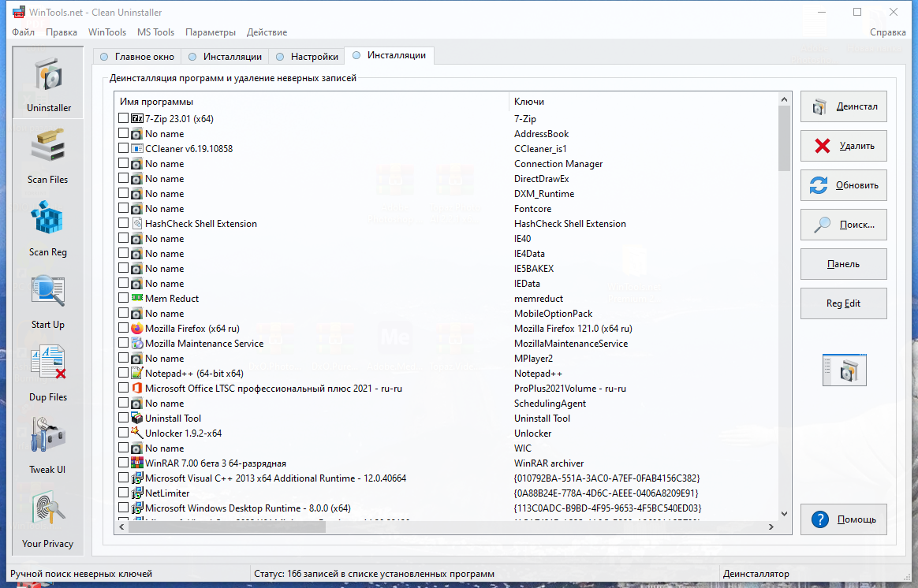This screenshot has width=918, height=588.
Task: Select the SchedulingAgent key entry
Action: pyautogui.click(x=550, y=403)
